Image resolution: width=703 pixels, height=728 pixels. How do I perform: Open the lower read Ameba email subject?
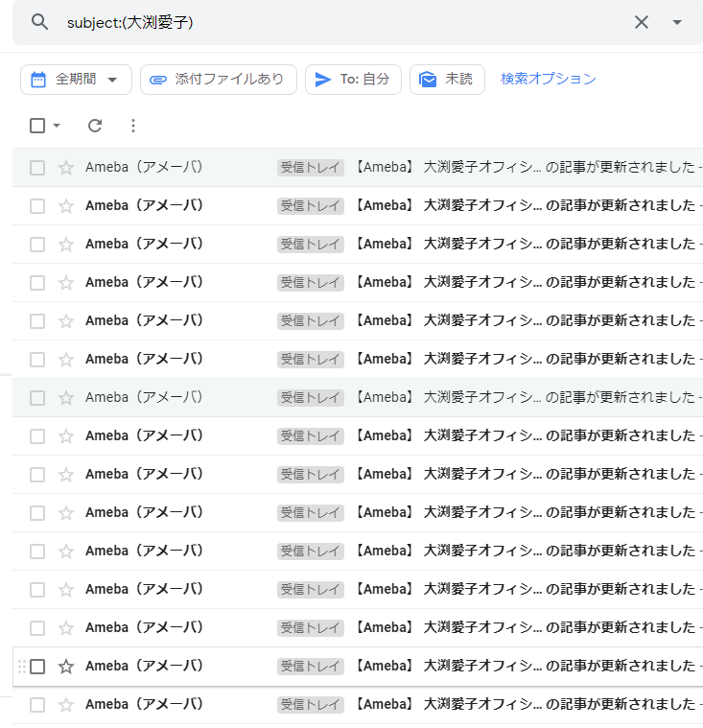(525, 397)
